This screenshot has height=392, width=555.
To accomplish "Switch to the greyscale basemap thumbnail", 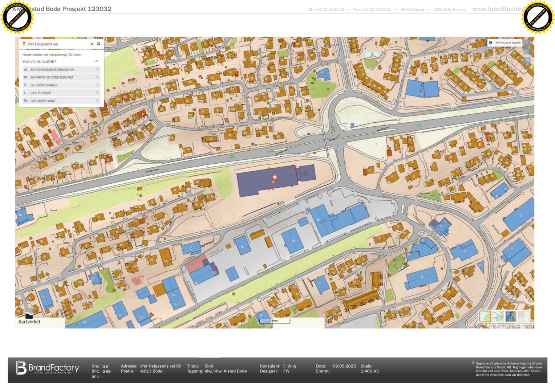I will (x=523, y=316).
